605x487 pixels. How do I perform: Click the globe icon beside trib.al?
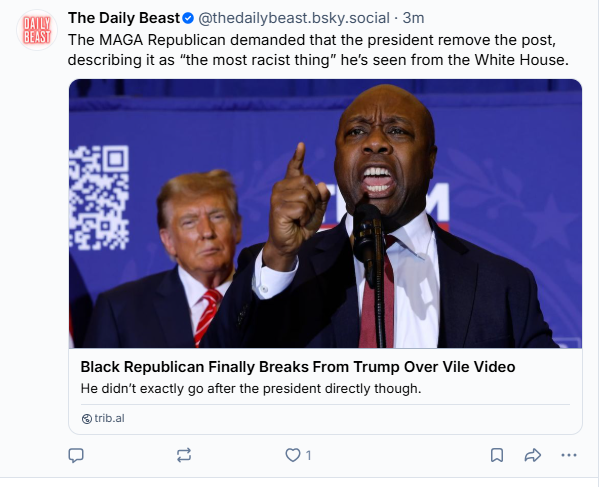[87, 419]
